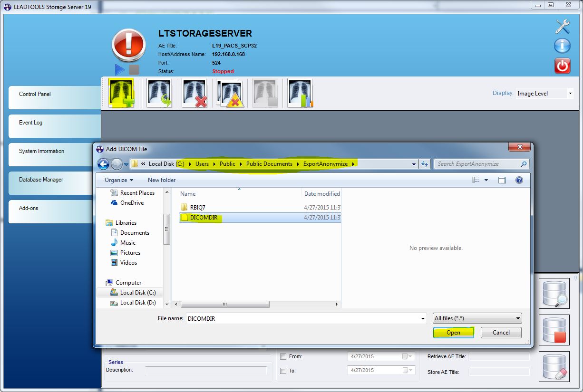Viewport: 583px width, 392px height.
Task: Click the DICOM statistics bar chart toolbar icon
Action: 301,93
